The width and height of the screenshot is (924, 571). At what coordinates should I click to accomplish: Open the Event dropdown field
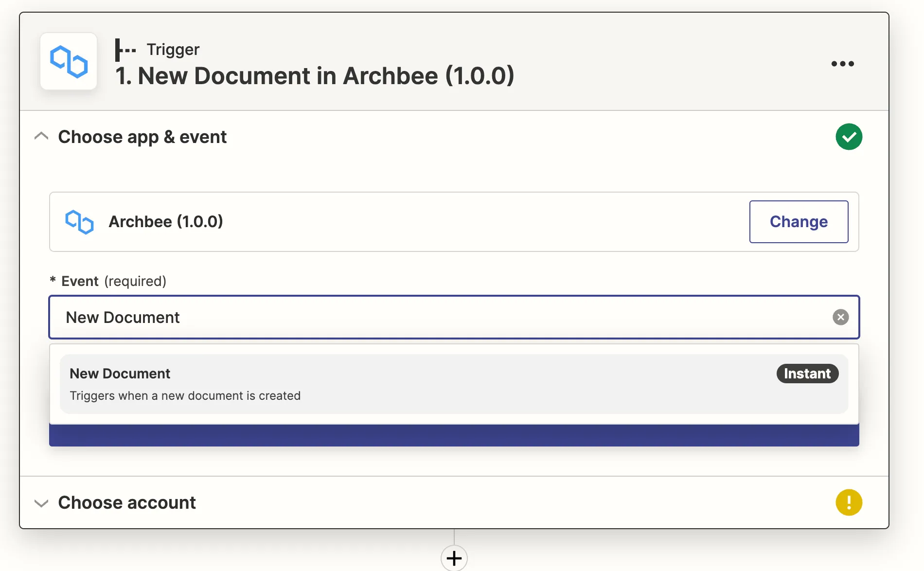click(x=454, y=317)
